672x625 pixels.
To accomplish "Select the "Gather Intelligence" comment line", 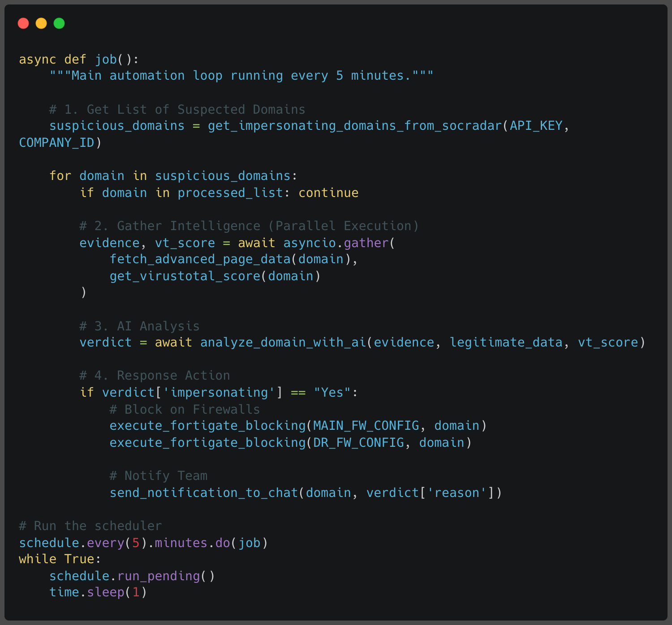I will pos(249,226).
